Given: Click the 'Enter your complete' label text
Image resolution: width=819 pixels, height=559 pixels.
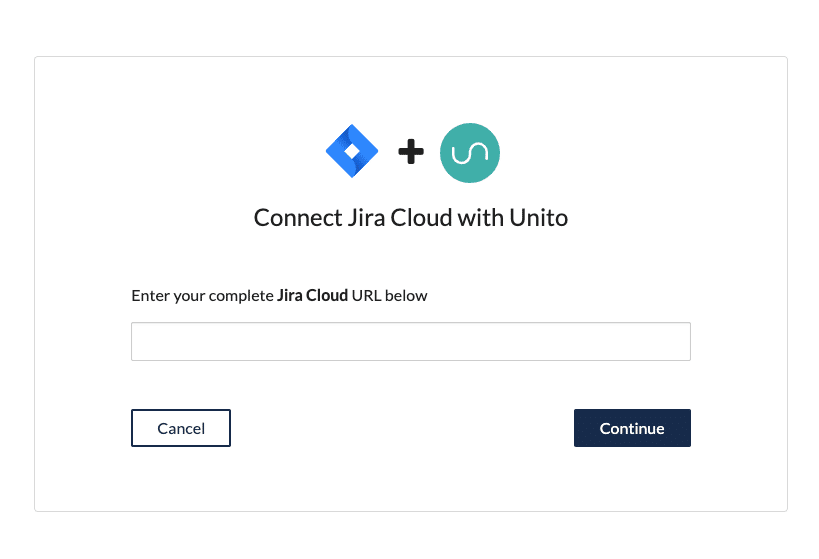Looking at the screenshot, I should pyautogui.click(x=203, y=296).
